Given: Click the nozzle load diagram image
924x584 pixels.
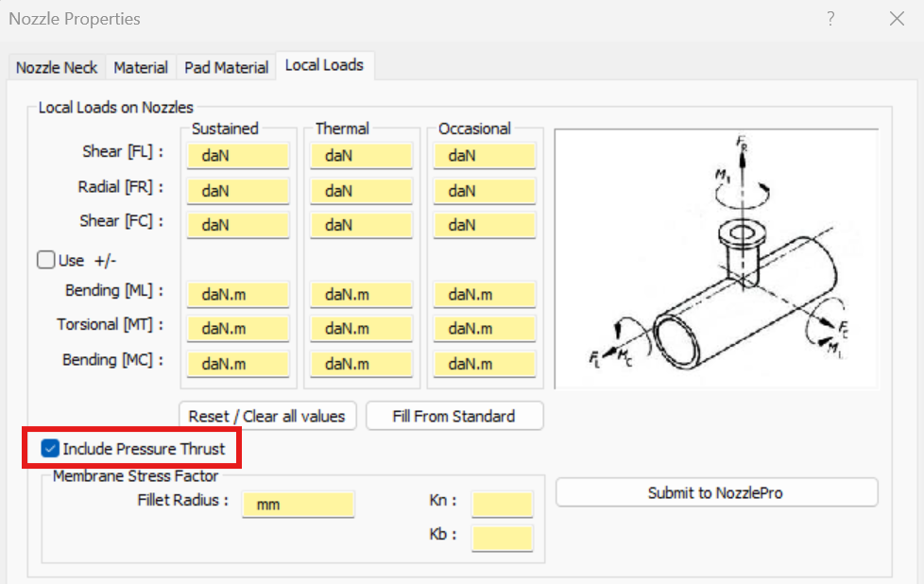Looking at the screenshot, I should 715,259.
